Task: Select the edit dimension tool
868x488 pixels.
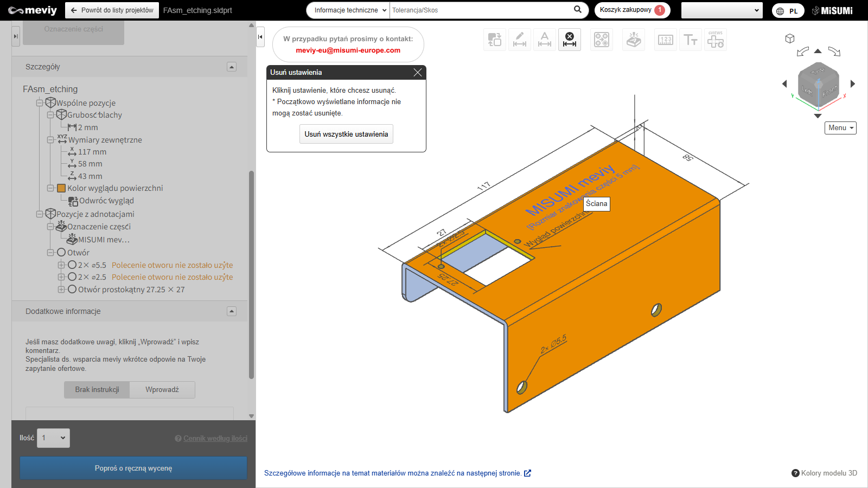Action: point(520,40)
